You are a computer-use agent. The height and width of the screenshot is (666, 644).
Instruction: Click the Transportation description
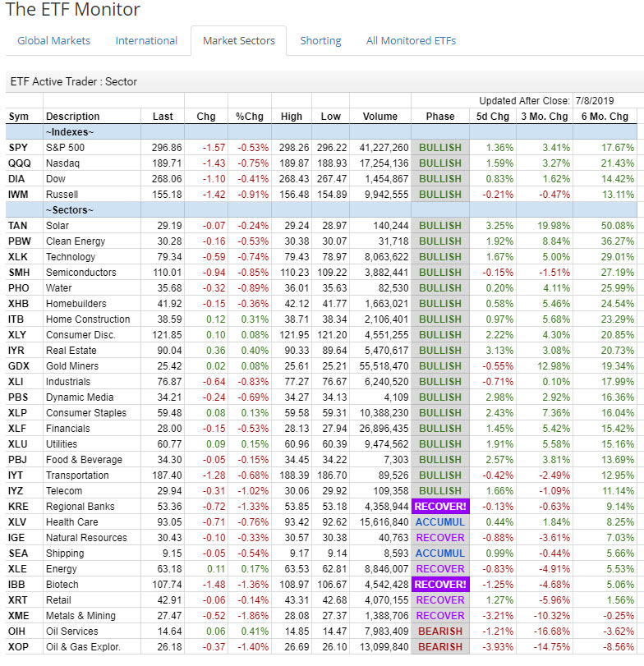pyautogui.click(x=77, y=475)
